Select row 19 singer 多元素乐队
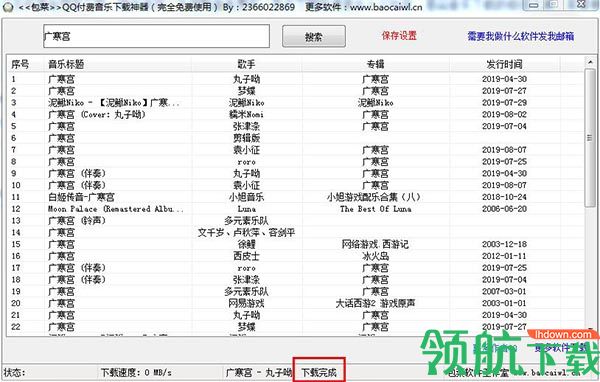Viewport: 600px width, 382px height. point(246,292)
